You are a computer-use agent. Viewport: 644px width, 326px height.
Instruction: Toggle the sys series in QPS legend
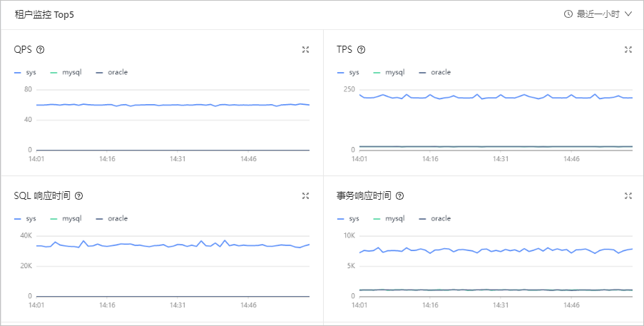coord(26,72)
